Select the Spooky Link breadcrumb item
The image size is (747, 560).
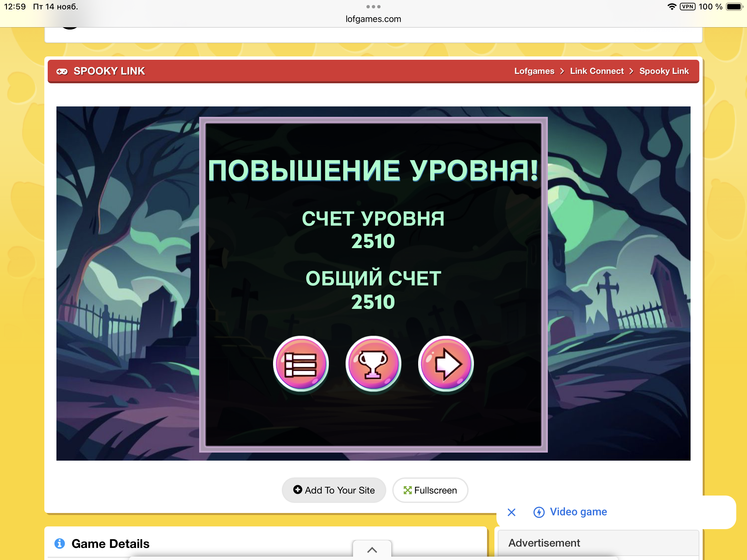(664, 71)
